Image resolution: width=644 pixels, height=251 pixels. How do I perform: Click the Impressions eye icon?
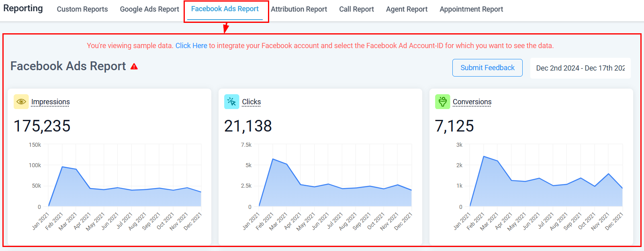(21, 102)
